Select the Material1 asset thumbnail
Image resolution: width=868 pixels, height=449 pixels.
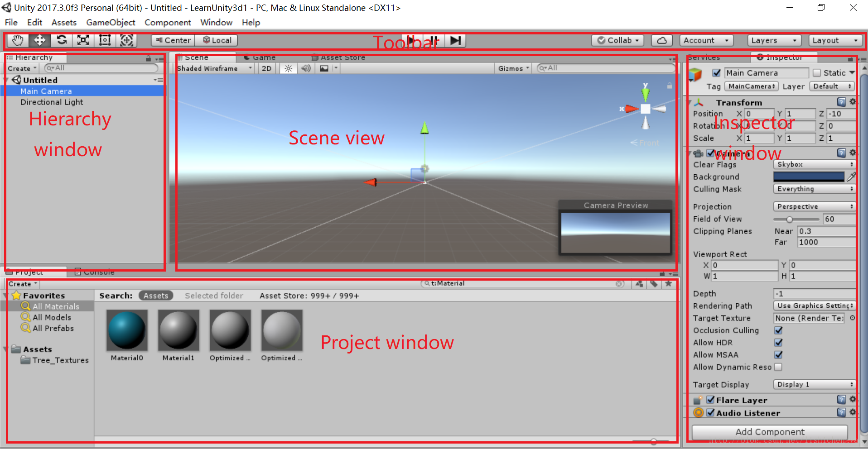click(178, 330)
